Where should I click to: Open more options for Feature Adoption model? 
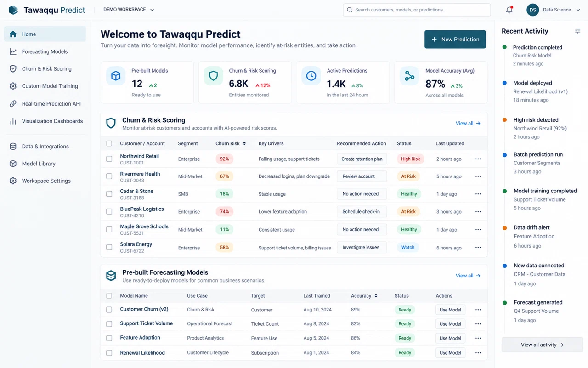(x=478, y=338)
